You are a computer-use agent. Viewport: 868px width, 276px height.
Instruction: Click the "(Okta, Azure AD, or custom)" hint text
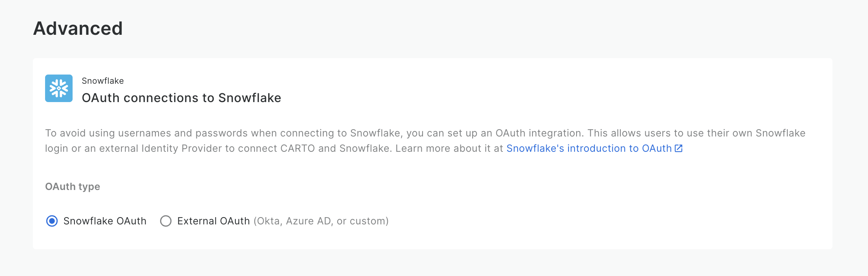(321, 221)
